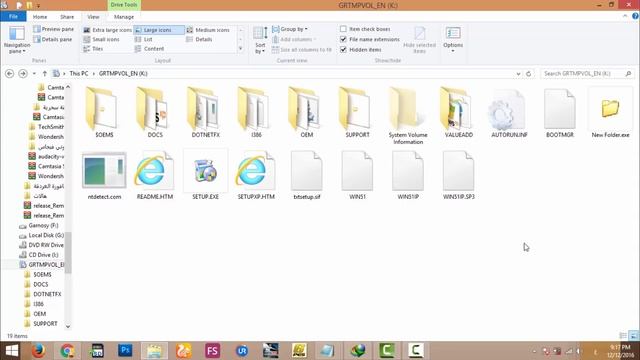Switch to details view via status bar icon
This screenshot has height=360, width=640.
click(623, 336)
